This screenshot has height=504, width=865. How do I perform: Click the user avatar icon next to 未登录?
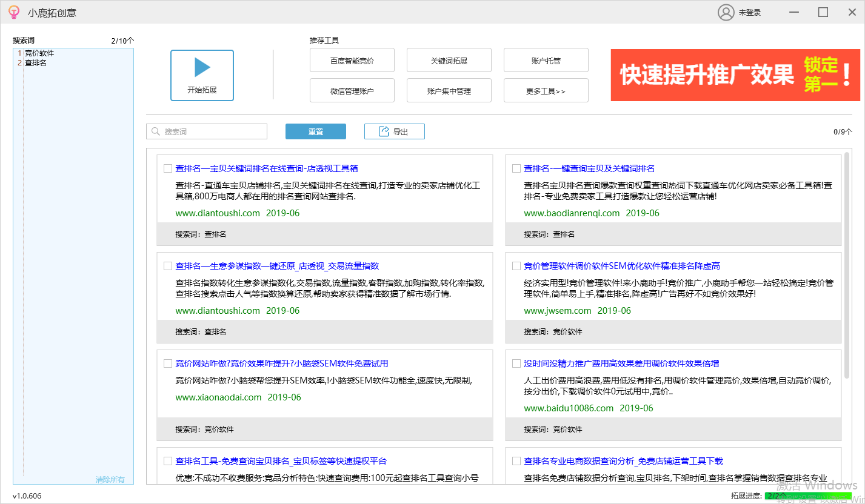pyautogui.click(x=726, y=12)
